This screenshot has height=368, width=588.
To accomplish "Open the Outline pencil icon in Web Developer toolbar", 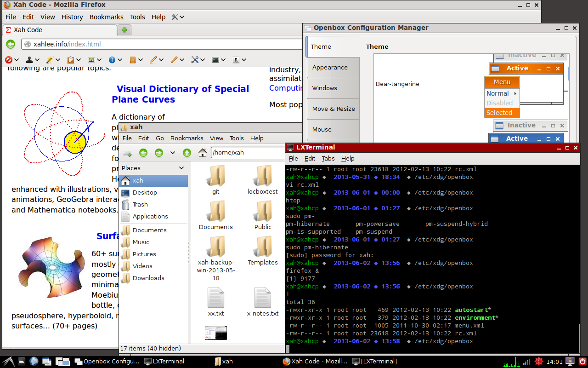I will [153, 60].
